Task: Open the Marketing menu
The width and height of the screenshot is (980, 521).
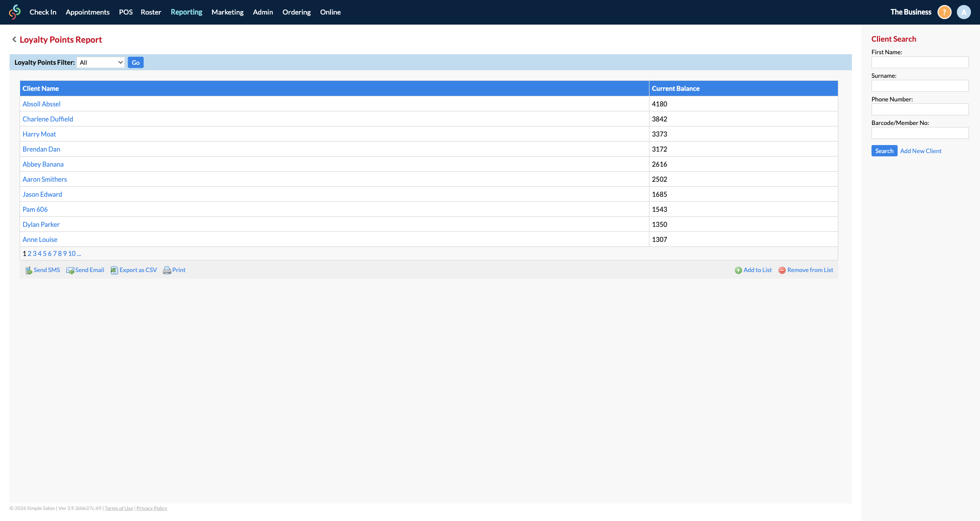Action: pos(227,12)
